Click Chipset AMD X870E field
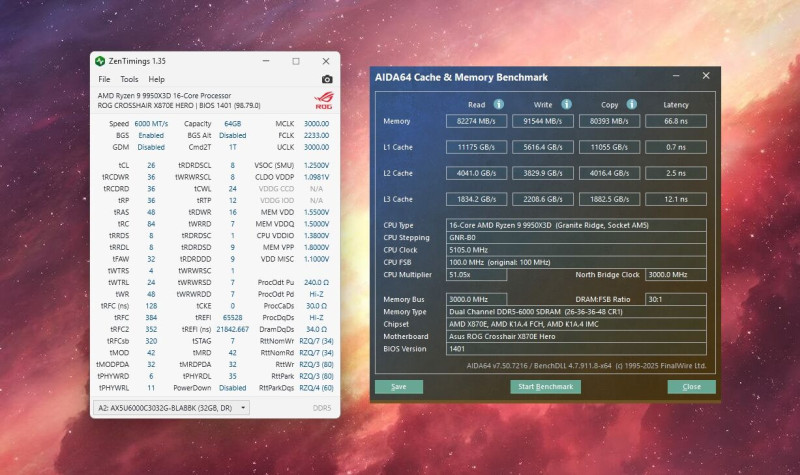The width and height of the screenshot is (800, 475). click(576, 324)
